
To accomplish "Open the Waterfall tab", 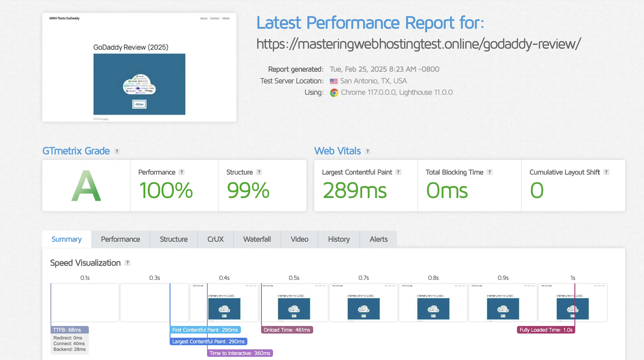I will 257,239.
